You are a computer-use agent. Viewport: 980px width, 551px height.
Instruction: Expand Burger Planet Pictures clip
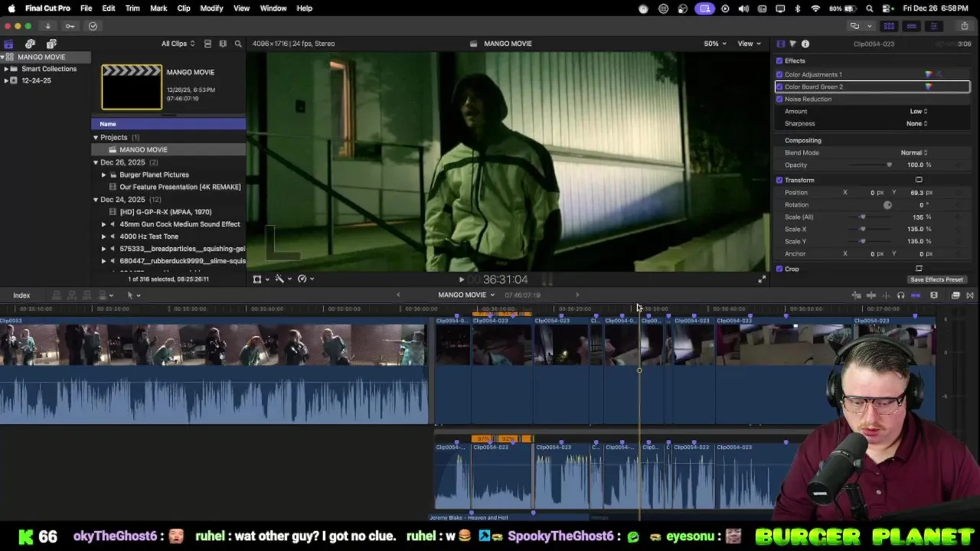click(104, 174)
